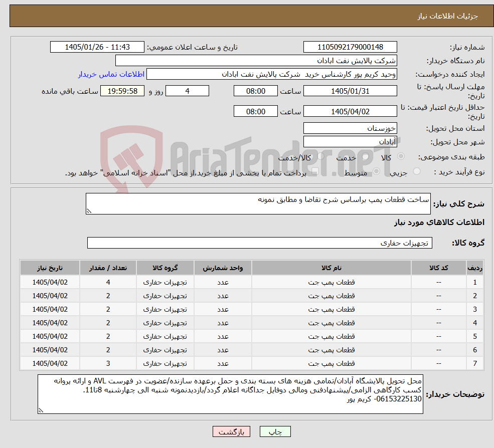This screenshot has height=448, width=494.
Task: Click the goods group field تجهیزات حفاری
Action: pos(260,243)
